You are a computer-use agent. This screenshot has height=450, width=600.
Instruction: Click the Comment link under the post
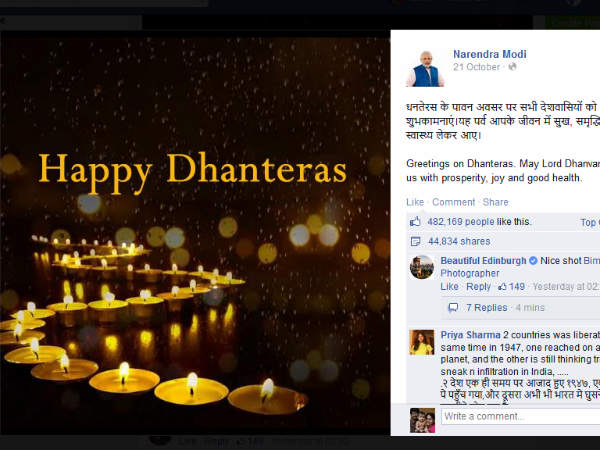pyautogui.click(x=453, y=202)
